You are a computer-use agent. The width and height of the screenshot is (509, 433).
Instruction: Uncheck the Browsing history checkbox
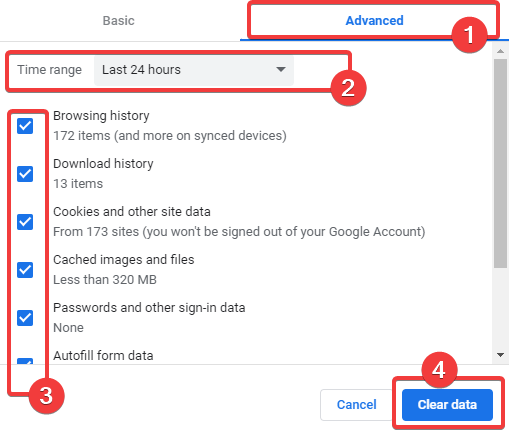pyautogui.click(x=25, y=126)
